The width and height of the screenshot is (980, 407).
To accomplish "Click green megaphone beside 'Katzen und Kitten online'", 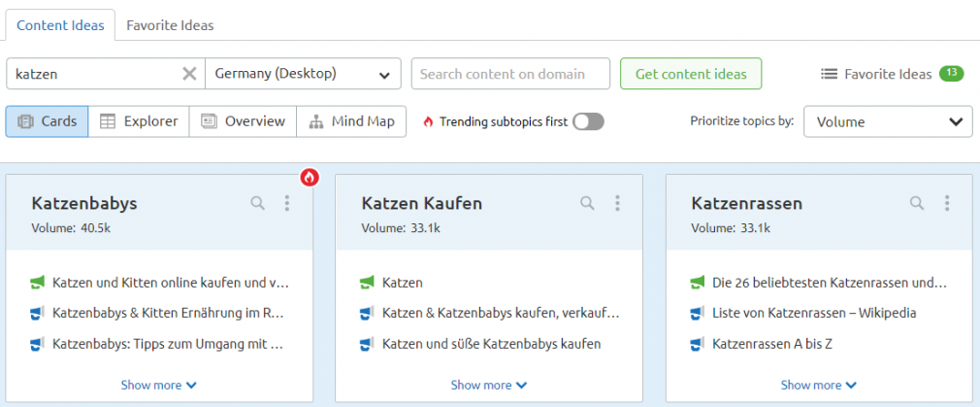I will (x=38, y=283).
